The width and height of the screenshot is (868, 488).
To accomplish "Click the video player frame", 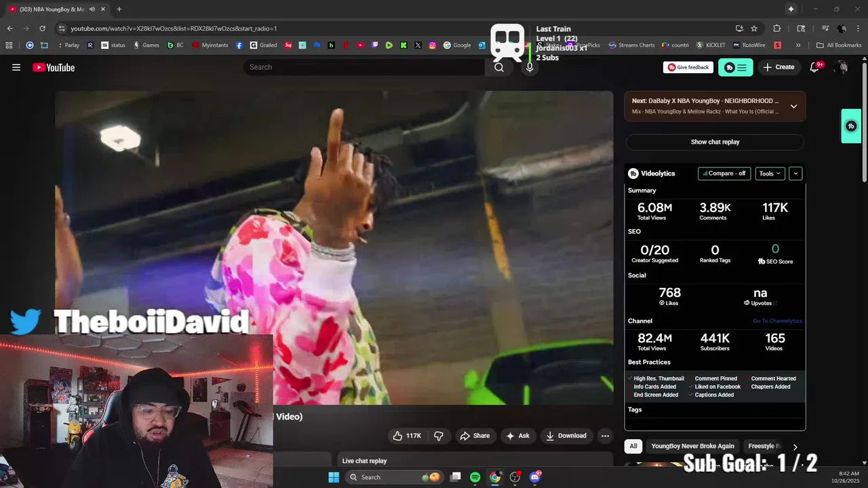I will tap(334, 247).
